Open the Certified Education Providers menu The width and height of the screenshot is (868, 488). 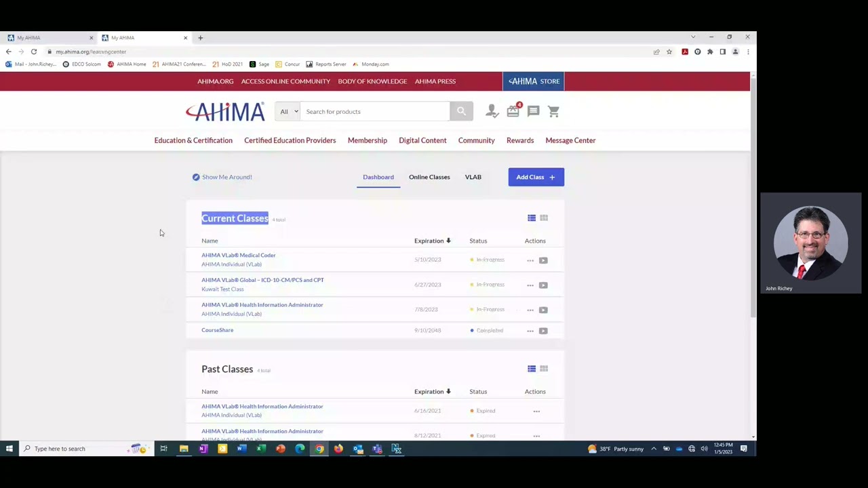[x=290, y=140]
